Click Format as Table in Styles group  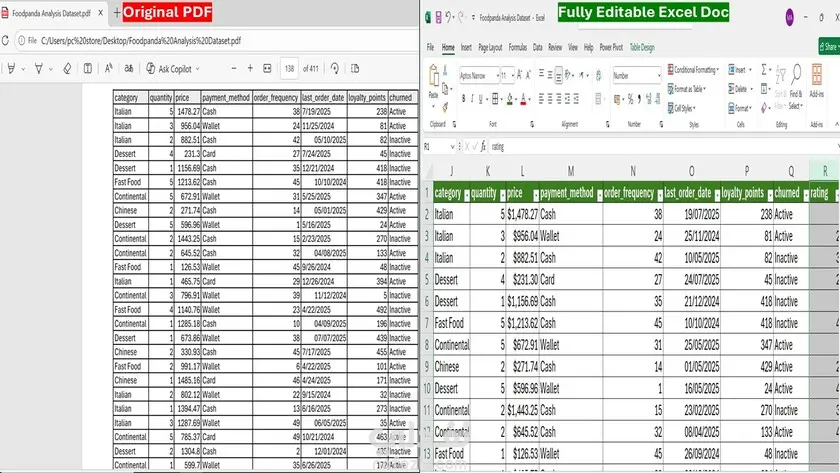point(687,88)
